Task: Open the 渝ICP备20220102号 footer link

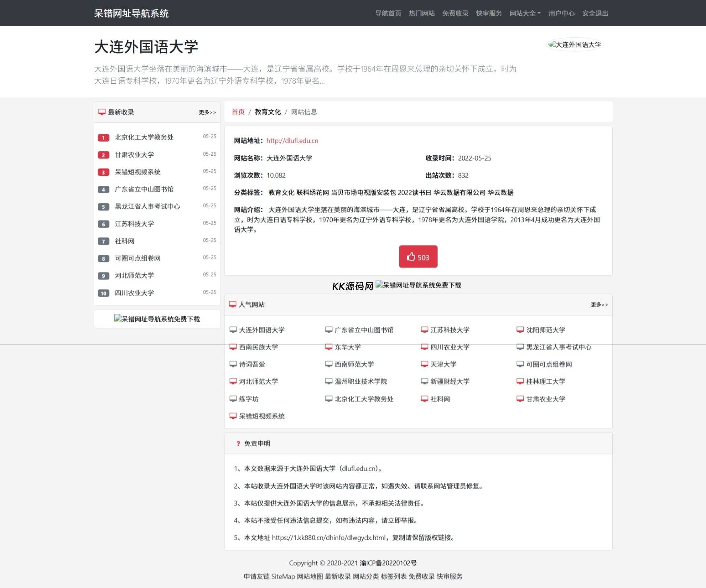Action: point(388,563)
